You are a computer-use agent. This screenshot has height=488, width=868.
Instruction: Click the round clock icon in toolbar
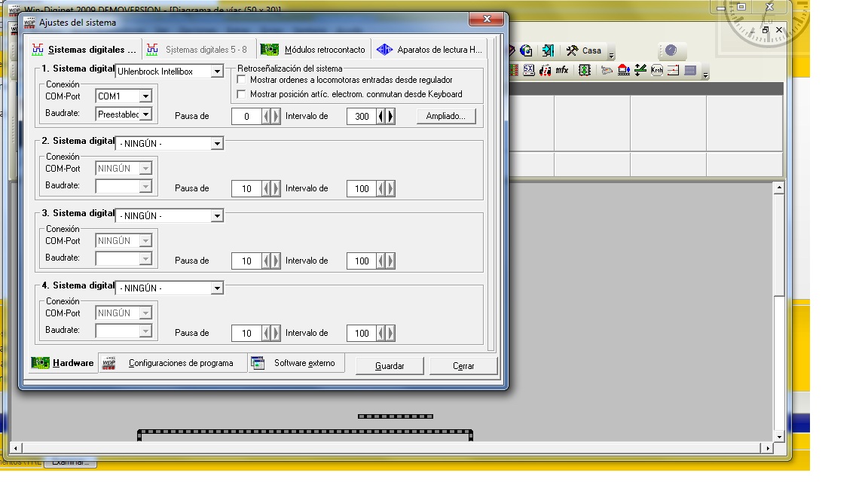pyautogui.click(x=671, y=50)
